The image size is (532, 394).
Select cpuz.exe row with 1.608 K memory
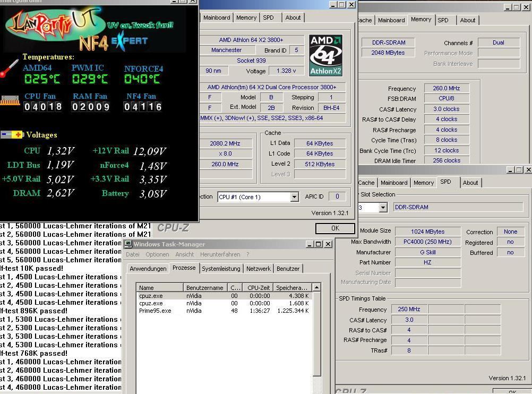pos(224,303)
